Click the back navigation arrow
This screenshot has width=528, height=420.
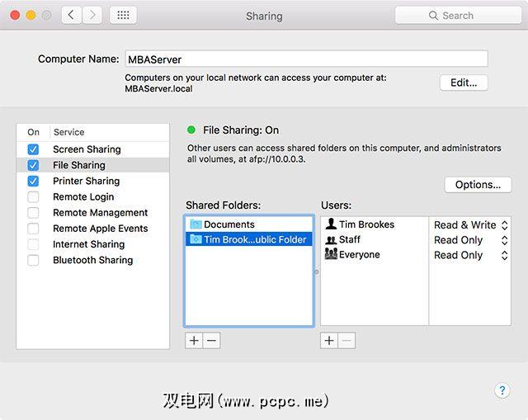[x=72, y=15]
